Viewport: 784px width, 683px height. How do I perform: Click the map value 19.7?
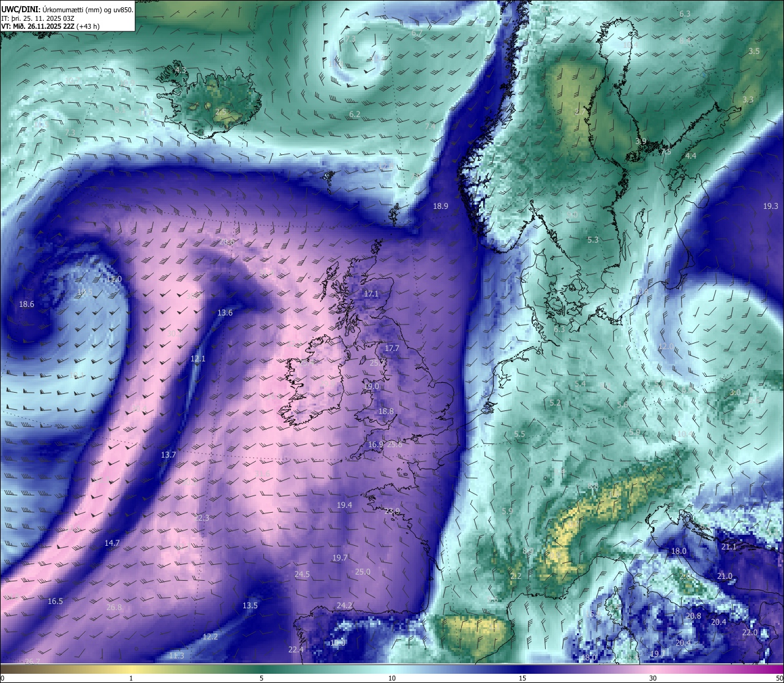pos(340,558)
